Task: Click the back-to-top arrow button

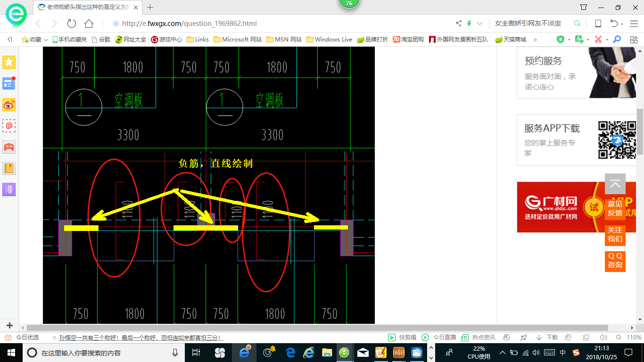Action: (x=615, y=184)
